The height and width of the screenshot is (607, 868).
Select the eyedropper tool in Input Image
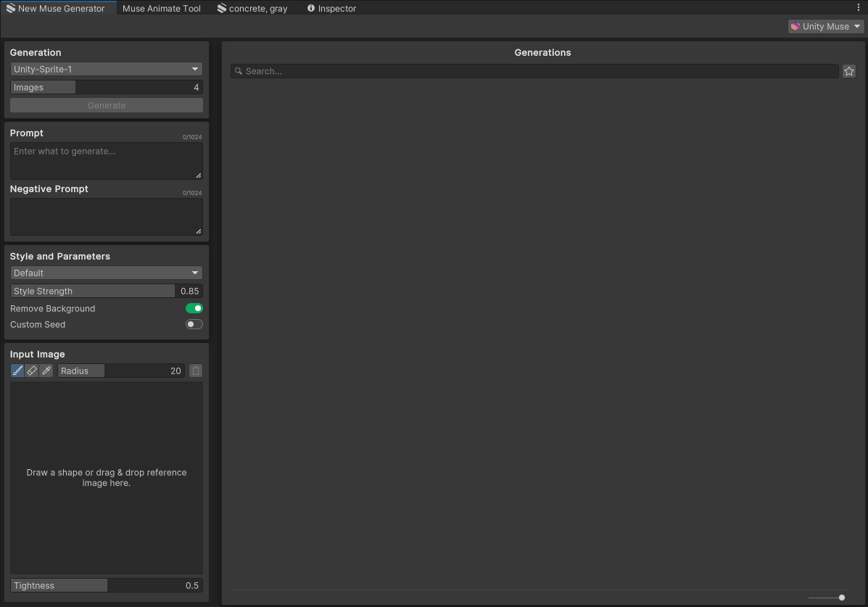click(46, 371)
